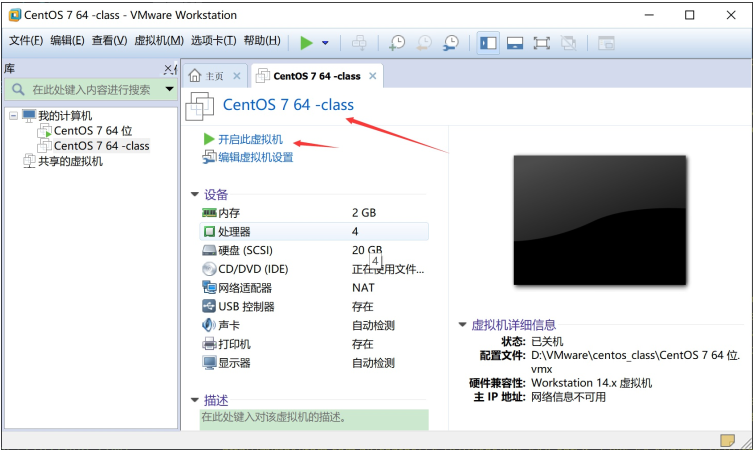Click the 网络信息不可用 IP address text
Image resolution: width=754 pixels, height=451 pixels.
pos(568,397)
